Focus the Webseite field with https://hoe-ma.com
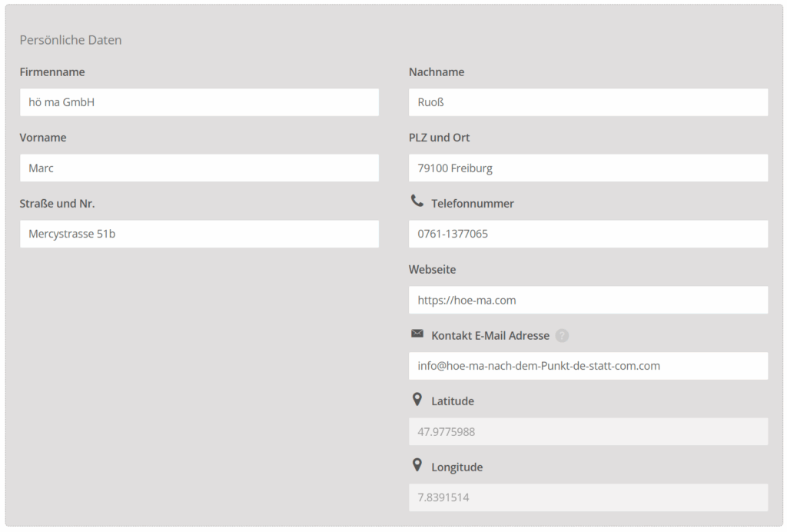 pyautogui.click(x=588, y=300)
